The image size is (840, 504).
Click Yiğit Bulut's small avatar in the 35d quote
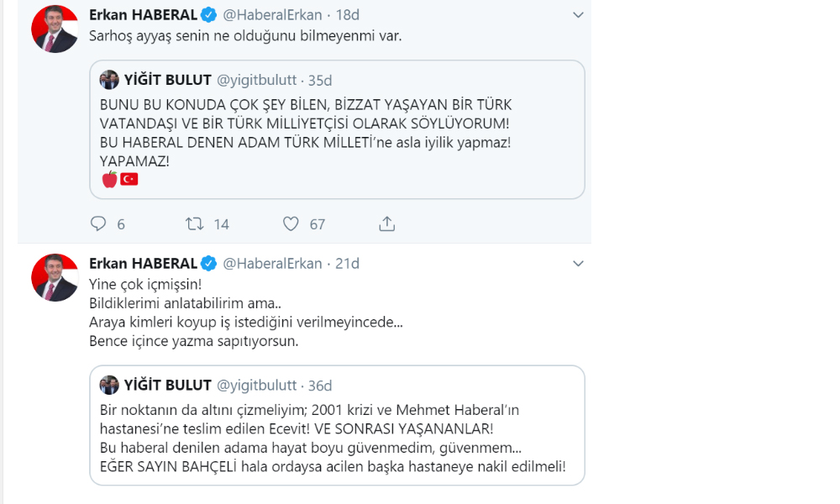point(109,80)
